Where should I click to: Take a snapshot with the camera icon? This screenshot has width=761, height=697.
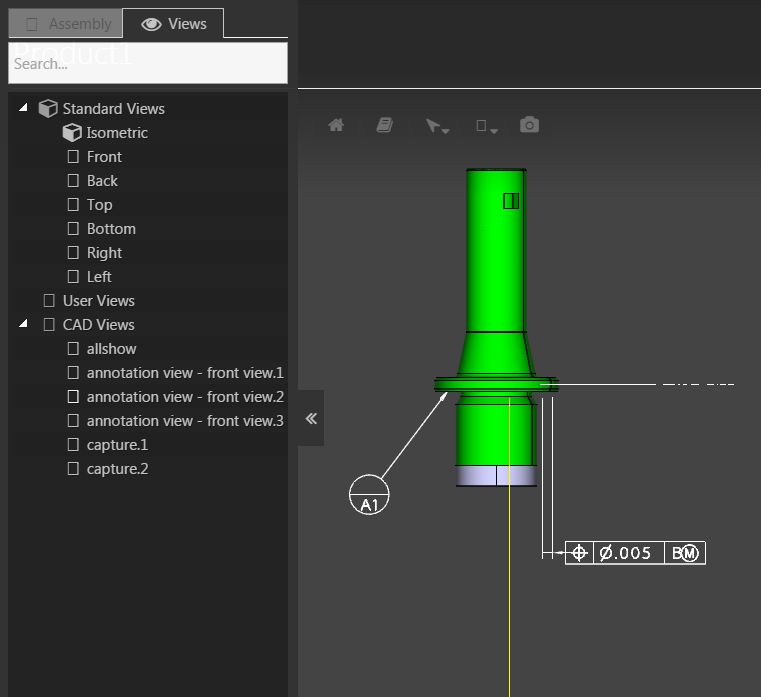[x=529, y=125]
